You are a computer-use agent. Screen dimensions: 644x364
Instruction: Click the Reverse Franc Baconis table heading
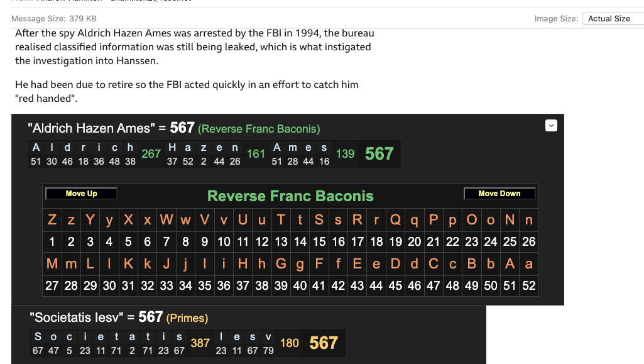pos(290,196)
